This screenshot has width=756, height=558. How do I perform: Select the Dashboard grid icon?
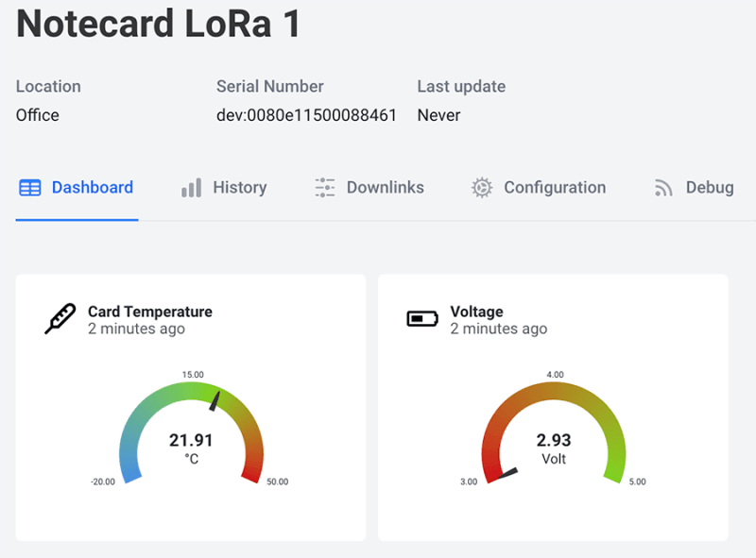click(x=28, y=188)
